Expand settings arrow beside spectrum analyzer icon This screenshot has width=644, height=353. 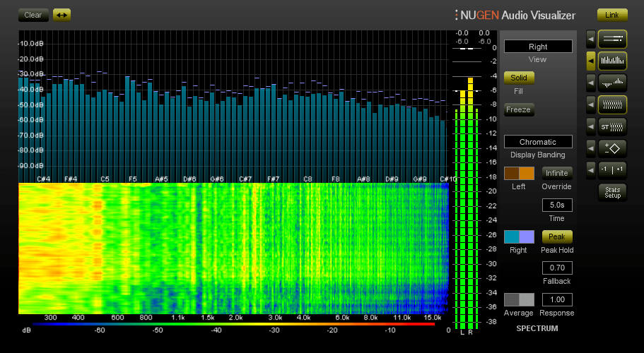pos(590,61)
